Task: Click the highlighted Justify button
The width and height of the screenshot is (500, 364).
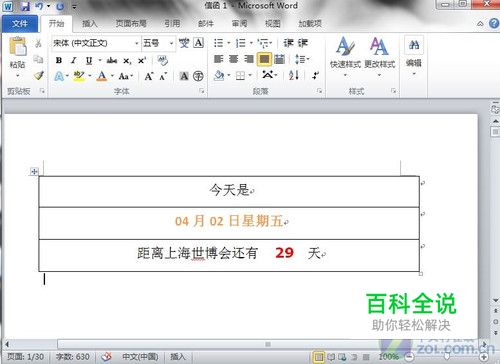Action: (x=264, y=59)
